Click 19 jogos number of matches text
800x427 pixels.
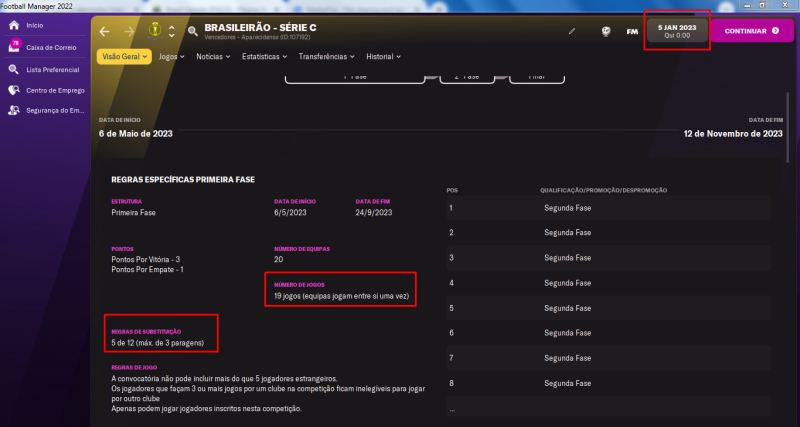click(341, 296)
